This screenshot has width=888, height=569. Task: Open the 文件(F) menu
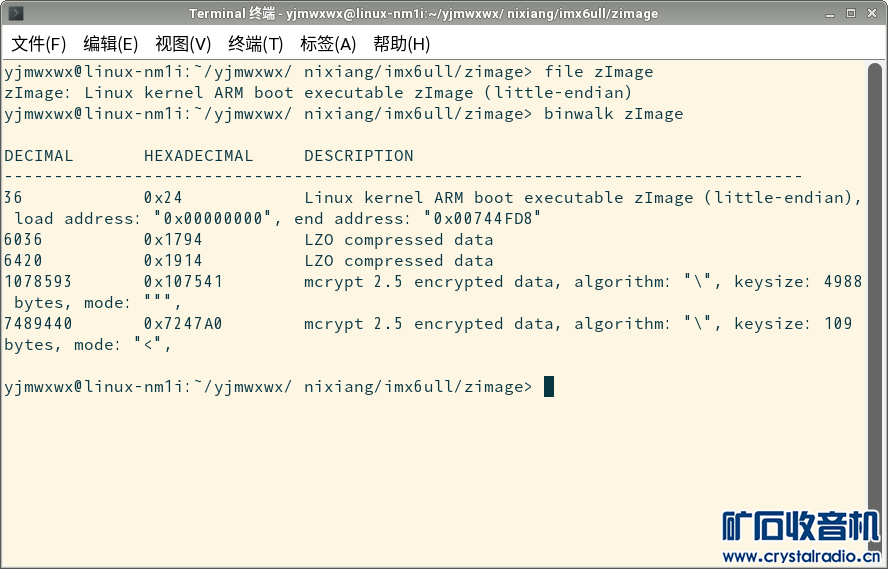tap(39, 44)
